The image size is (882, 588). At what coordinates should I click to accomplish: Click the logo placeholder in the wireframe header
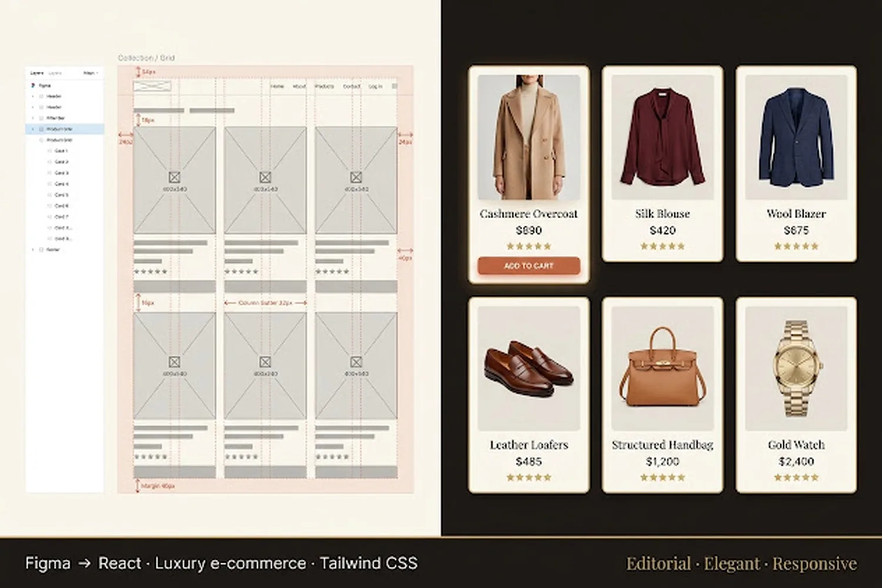tap(152, 86)
